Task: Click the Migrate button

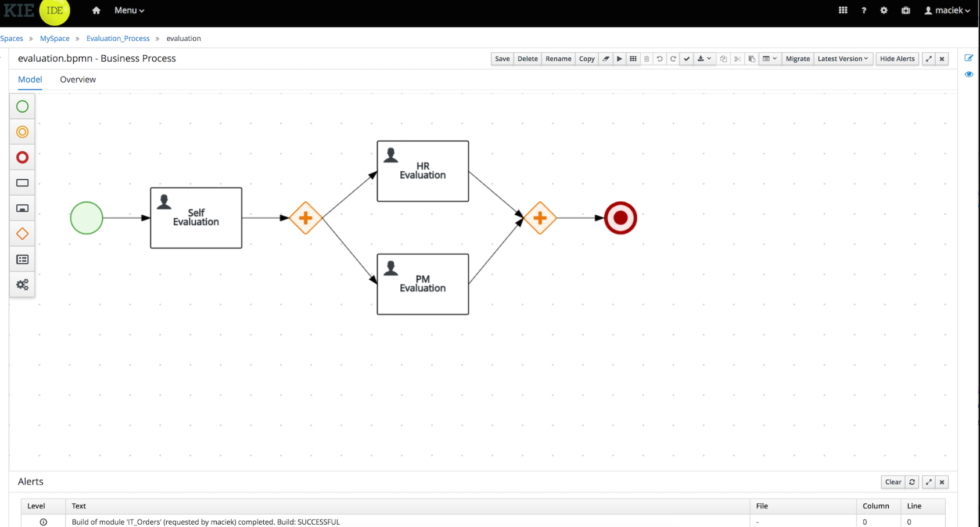Action: 798,59
